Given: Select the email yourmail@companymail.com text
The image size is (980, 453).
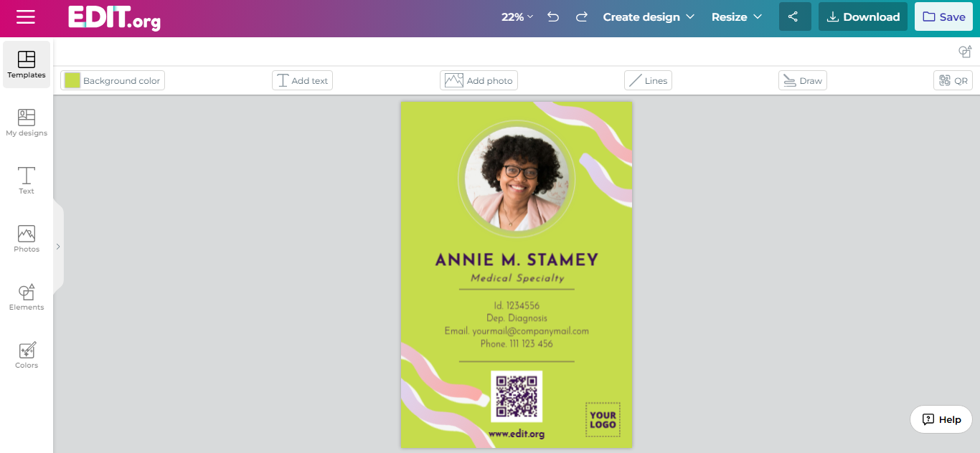Looking at the screenshot, I should [x=517, y=331].
